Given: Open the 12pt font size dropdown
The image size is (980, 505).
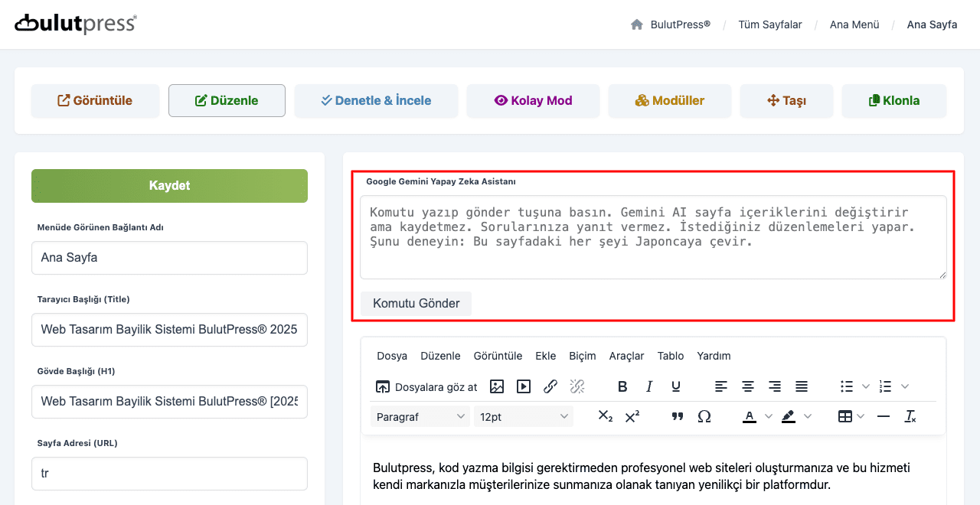Looking at the screenshot, I should [x=524, y=416].
